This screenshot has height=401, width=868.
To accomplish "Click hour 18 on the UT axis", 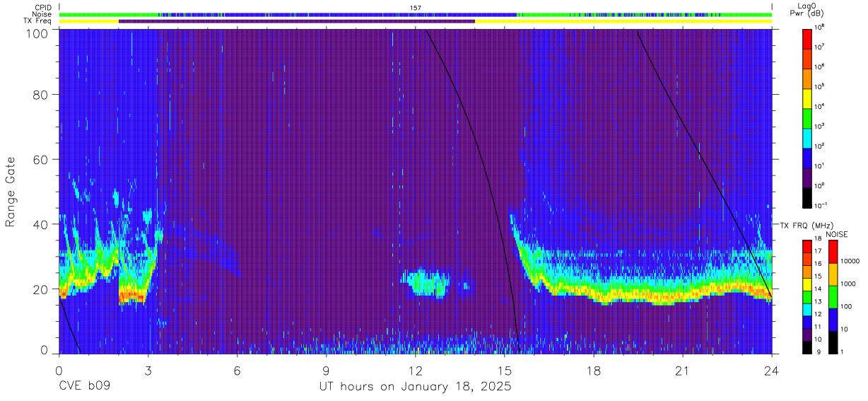I will pos(594,370).
